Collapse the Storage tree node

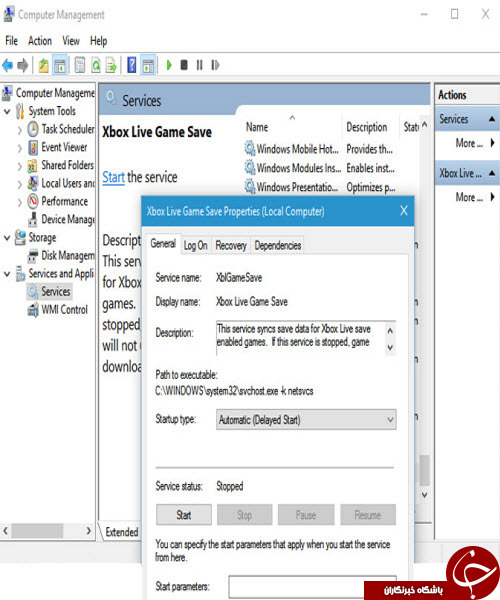click(x=7, y=238)
